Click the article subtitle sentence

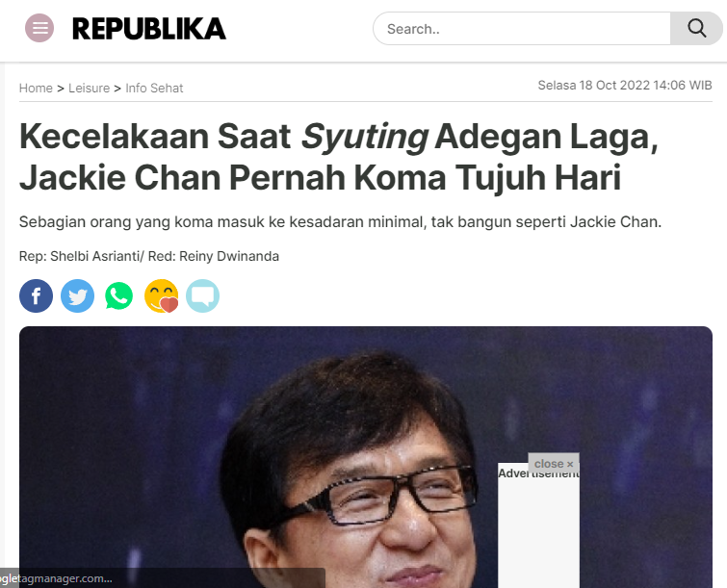(340, 222)
